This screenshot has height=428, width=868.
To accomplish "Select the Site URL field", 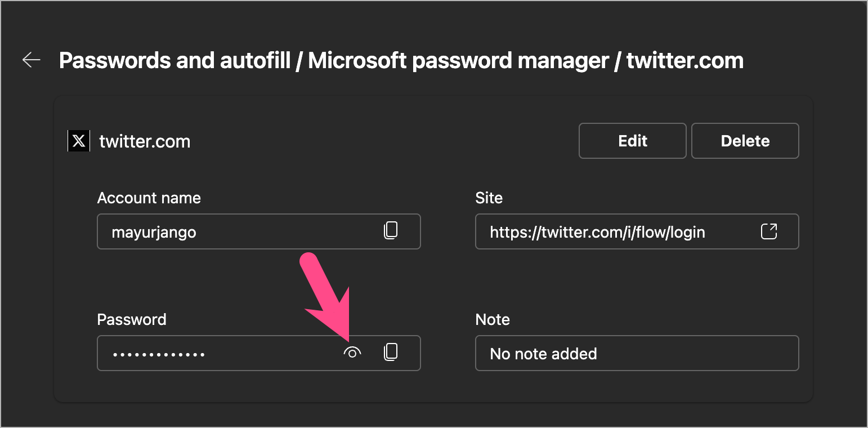I will 614,231.
